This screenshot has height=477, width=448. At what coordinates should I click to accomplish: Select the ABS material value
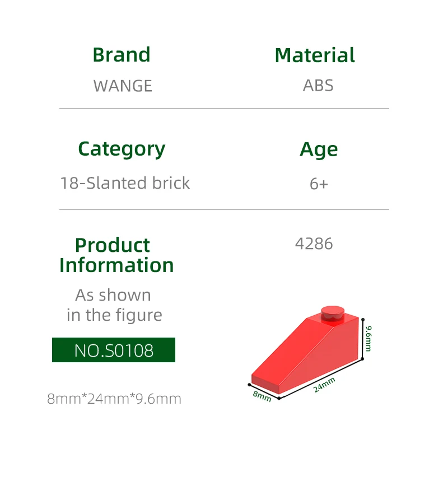[x=318, y=86]
